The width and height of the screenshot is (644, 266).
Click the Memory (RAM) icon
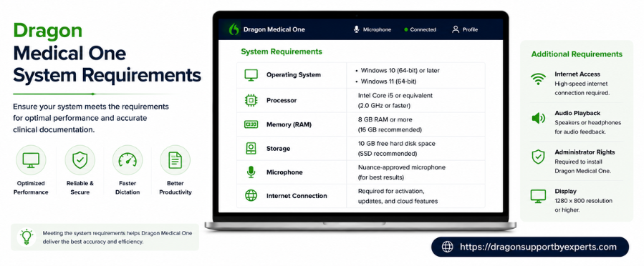[x=251, y=124]
